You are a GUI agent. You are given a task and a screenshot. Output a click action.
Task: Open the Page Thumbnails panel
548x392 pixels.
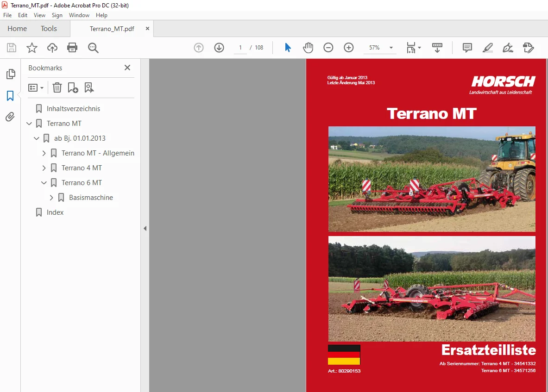point(11,74)
